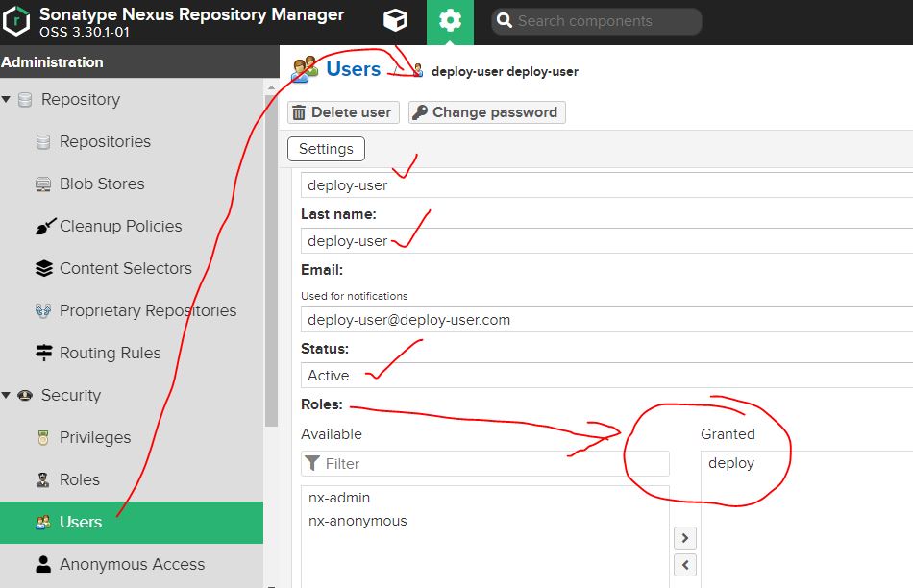Click the Delete user button
The width and height of the screenshot is (913, 588).
pos(343,112)
